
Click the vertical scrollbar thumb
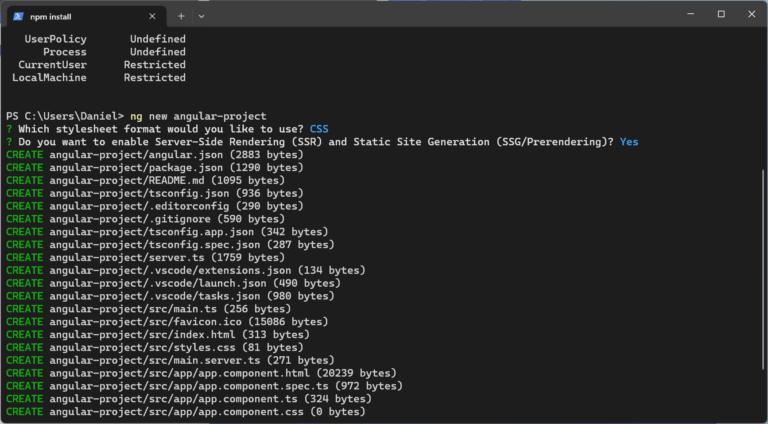pos(763,269)
